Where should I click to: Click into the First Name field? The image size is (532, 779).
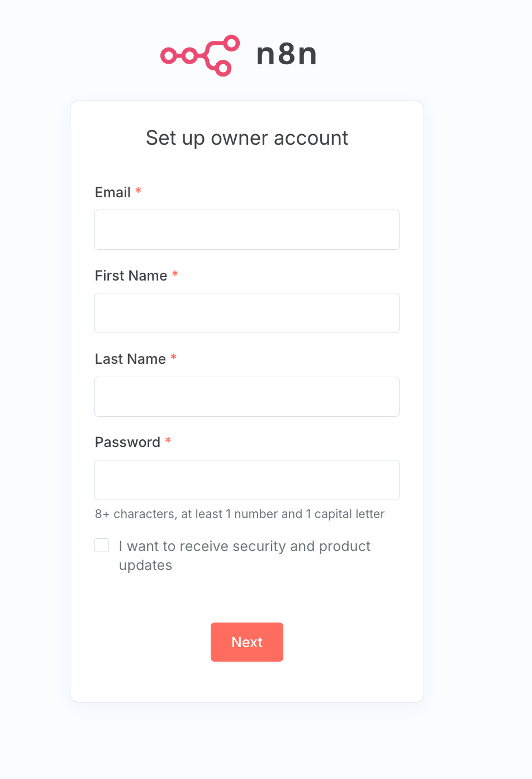click(247, 313)
